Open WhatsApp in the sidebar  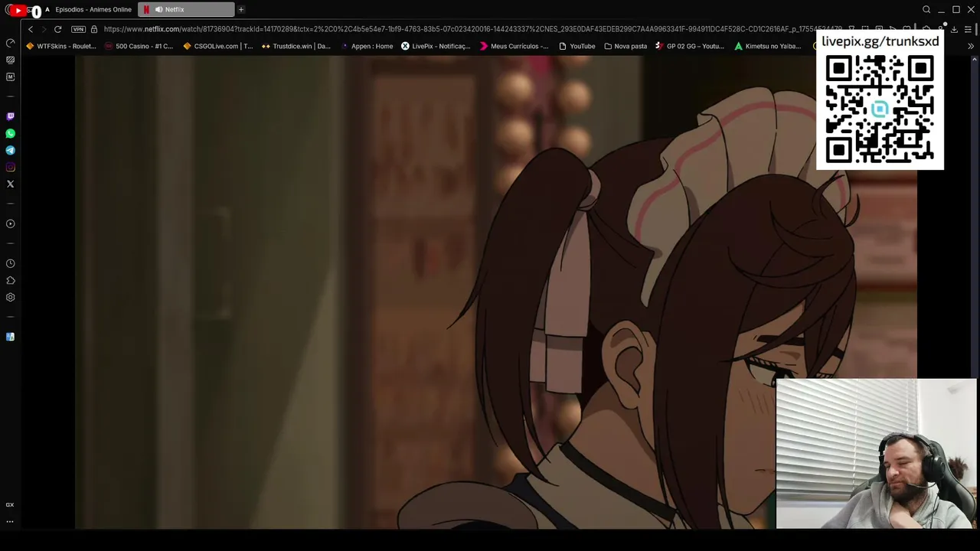pos(10,133)
